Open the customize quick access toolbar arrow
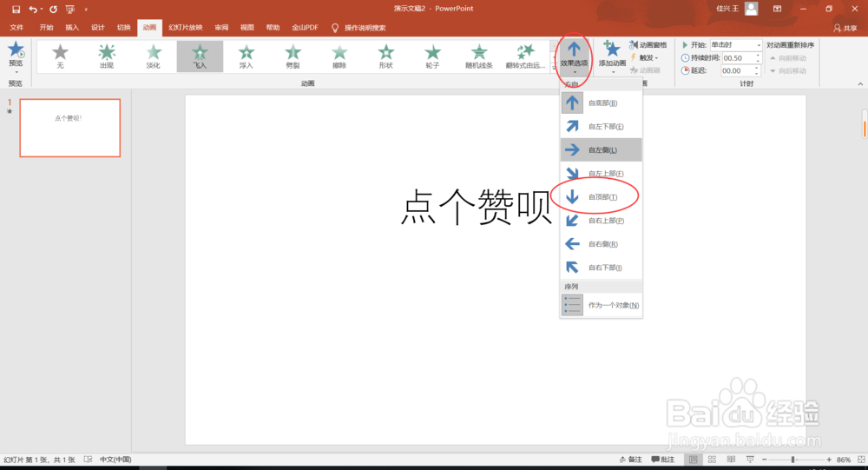 click(x=86, y=9)
